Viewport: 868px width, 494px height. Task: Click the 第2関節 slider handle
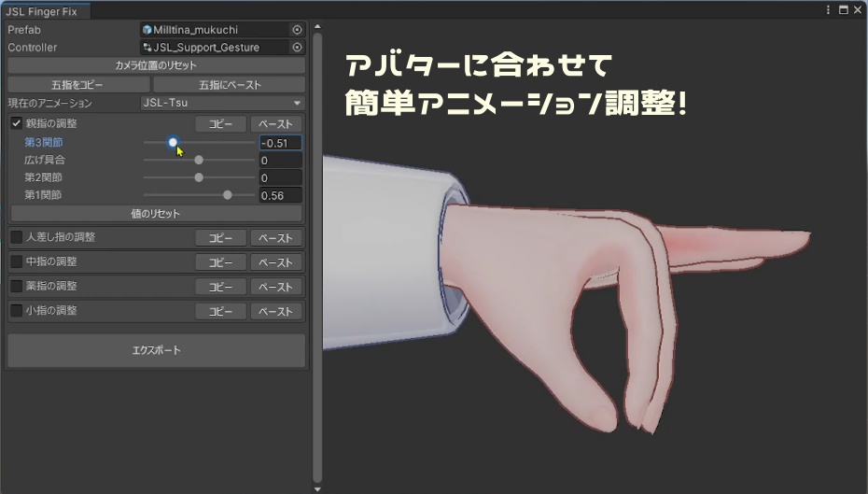(199, 177)
